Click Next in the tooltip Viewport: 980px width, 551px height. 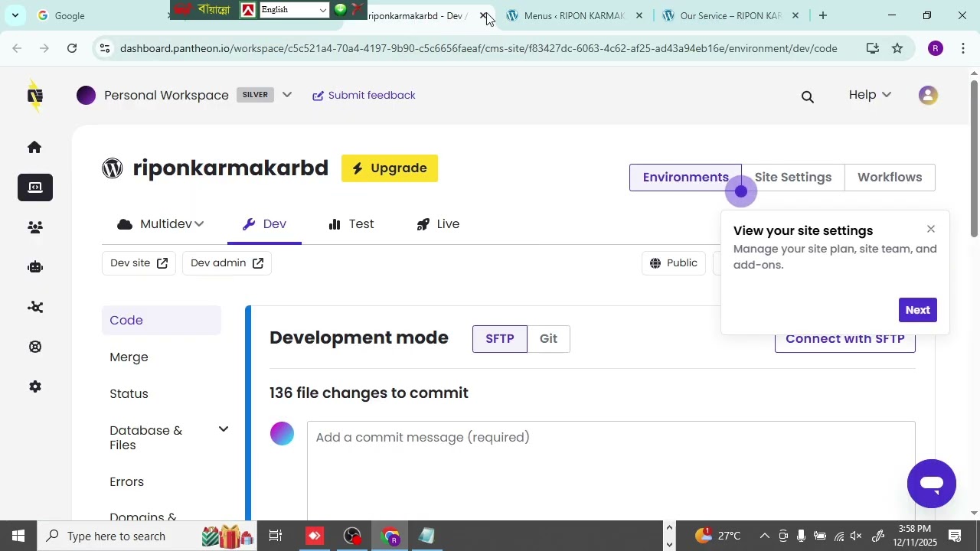pos(917,310)
